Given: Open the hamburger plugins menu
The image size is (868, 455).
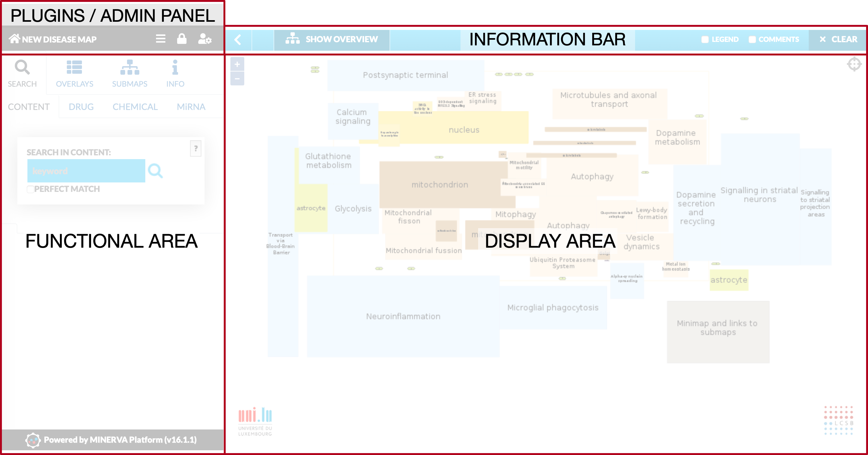Looking at the screenshot, I should tap(161, 39).
